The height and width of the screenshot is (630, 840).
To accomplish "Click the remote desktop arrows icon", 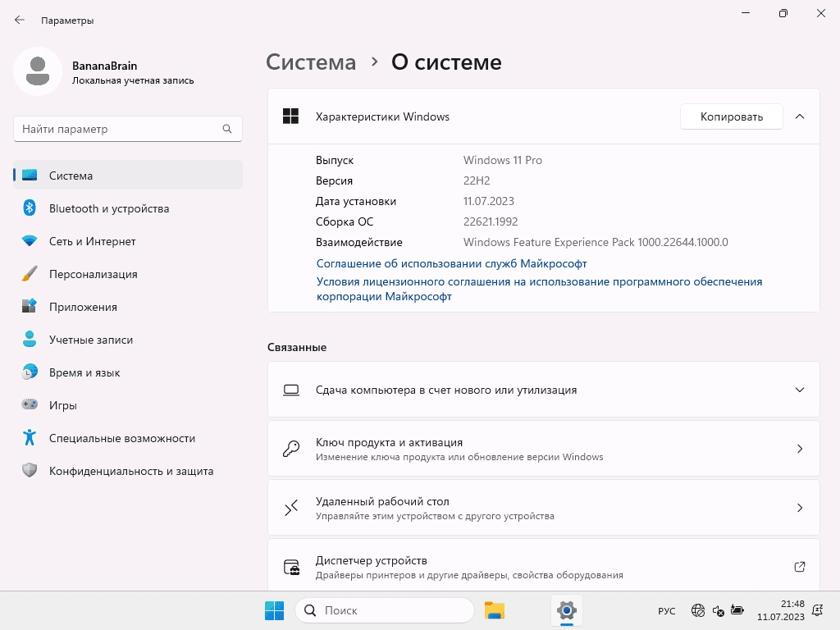I will click(x=291, y=507).
